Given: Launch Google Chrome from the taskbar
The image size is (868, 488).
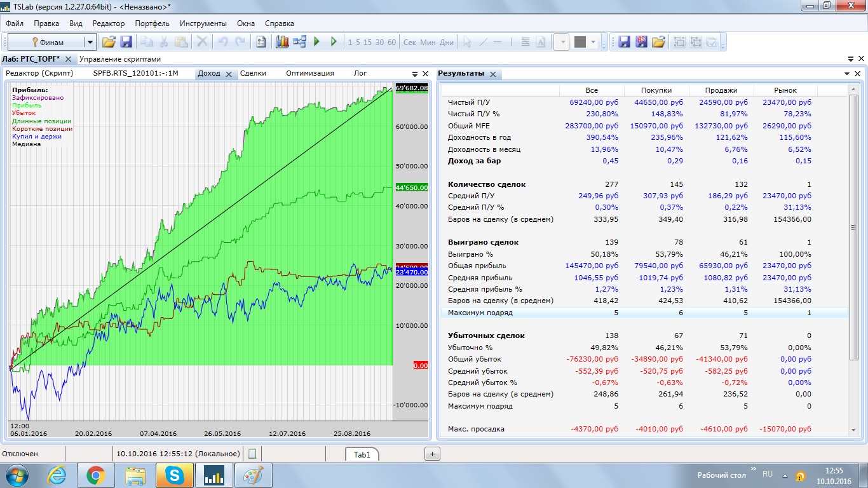Looking at the screenshot, I should tap(95, 475).
